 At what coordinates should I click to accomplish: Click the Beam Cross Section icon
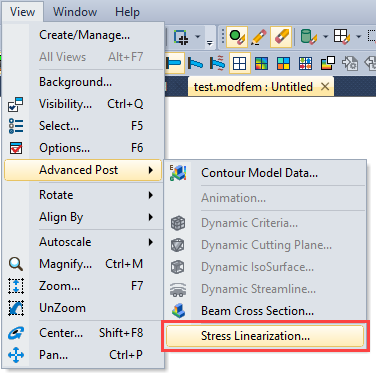click(178, 311)
